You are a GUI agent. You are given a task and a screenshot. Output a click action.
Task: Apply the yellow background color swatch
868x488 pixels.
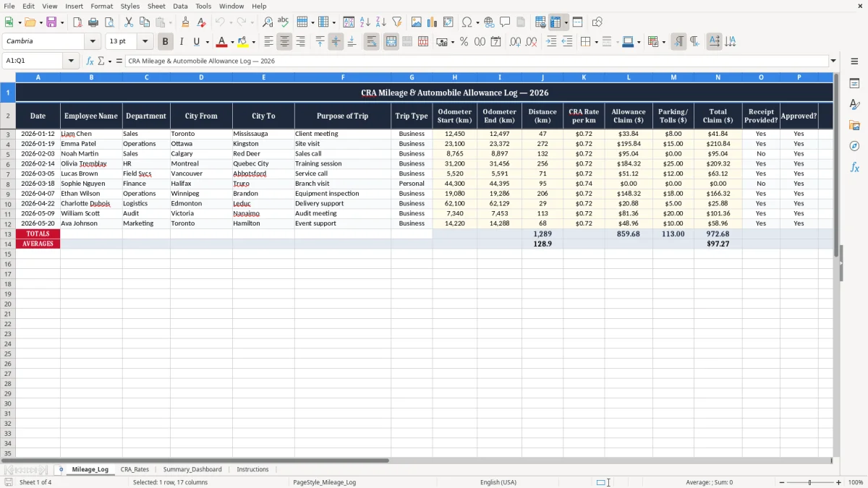click(244, 42)
